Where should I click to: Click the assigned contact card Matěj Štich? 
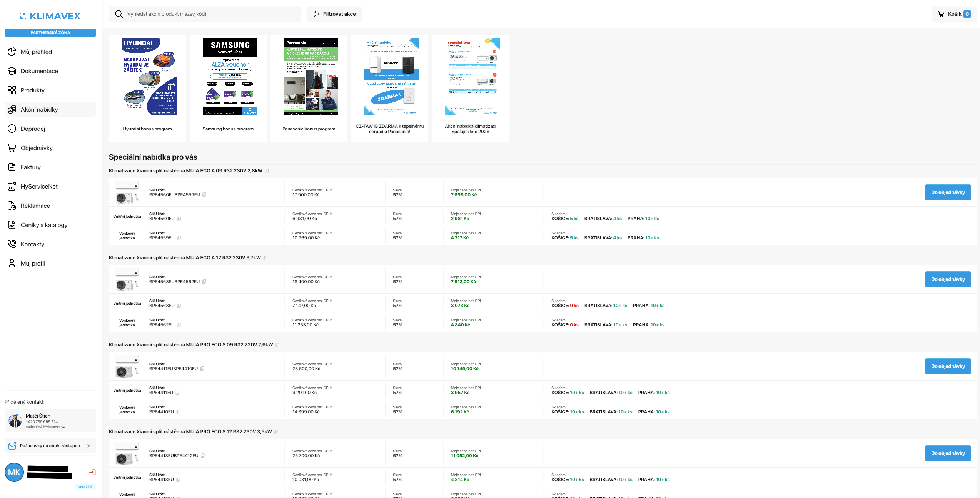[x=50, y=421]
